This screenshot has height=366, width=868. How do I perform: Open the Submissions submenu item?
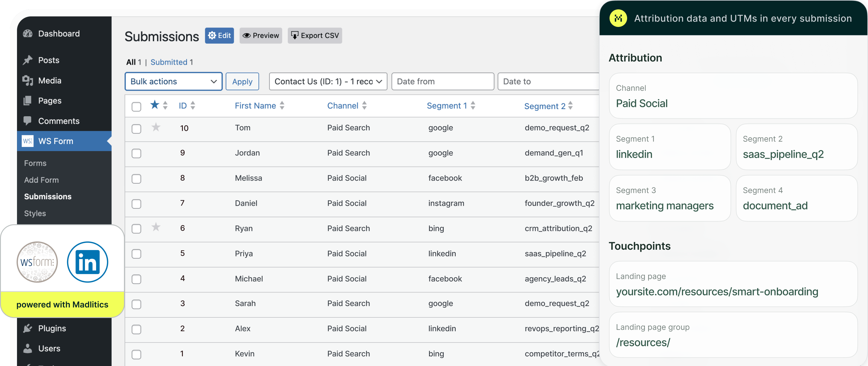(48, 196)
